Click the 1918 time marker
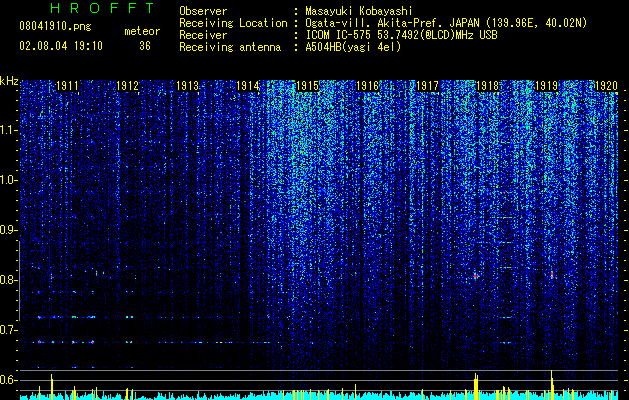 pyautogui.click(x=487, y=86)
